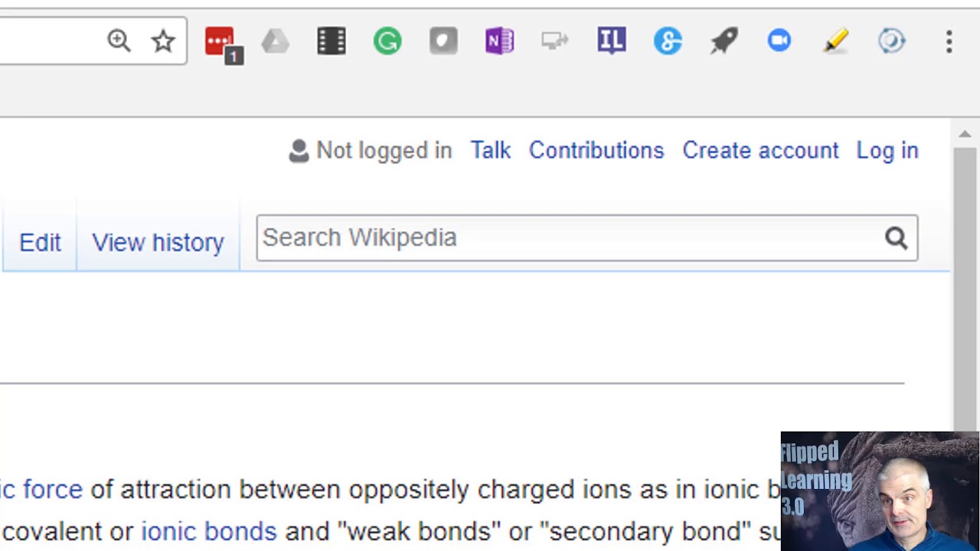980x551 pixels.
Task: Open Chrome's three-dot menu
Action: click(949, 41)
